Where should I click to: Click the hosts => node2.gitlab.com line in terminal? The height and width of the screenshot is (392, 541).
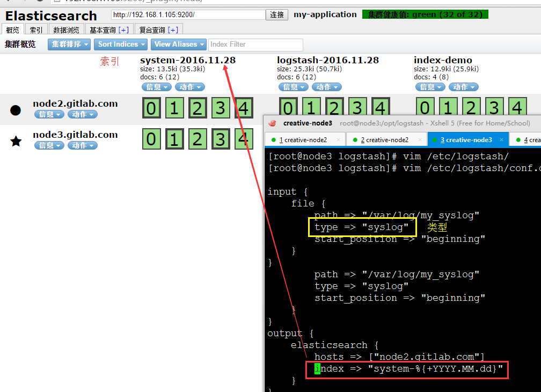(x=399, y=357)
